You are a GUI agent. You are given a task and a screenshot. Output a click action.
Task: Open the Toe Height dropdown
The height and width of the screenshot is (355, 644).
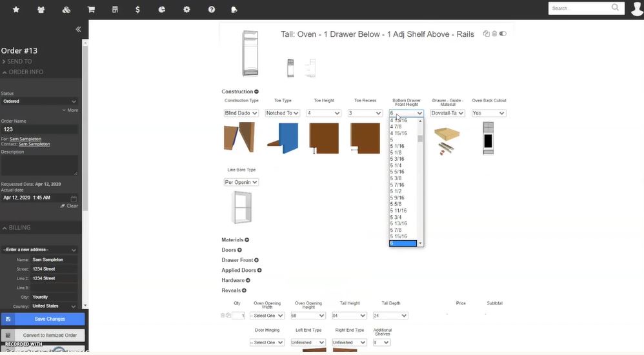click(324, 113)
